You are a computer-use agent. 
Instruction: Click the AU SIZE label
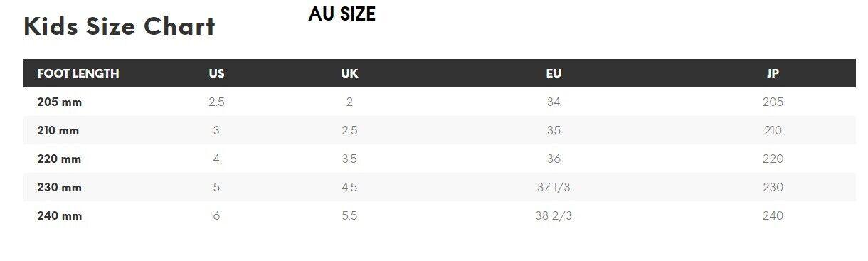coord(342,14)
